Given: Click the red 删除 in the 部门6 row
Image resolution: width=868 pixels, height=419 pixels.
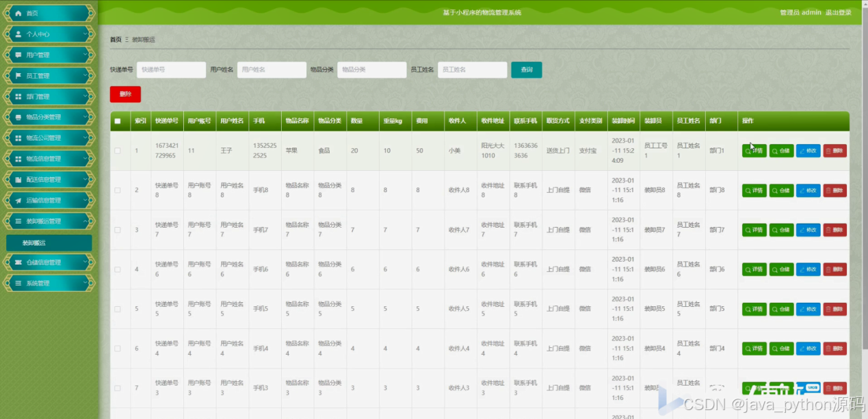Looking at the screenshot, I should 834,269.
